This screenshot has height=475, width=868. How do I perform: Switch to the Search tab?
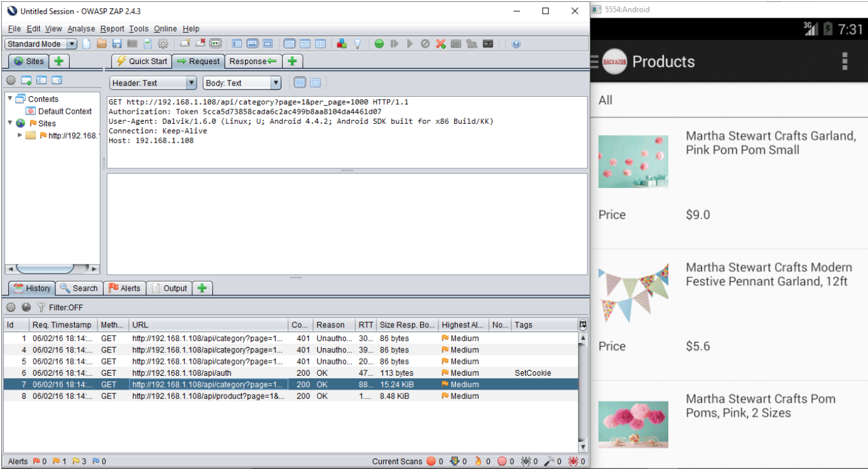pos(79,288)
